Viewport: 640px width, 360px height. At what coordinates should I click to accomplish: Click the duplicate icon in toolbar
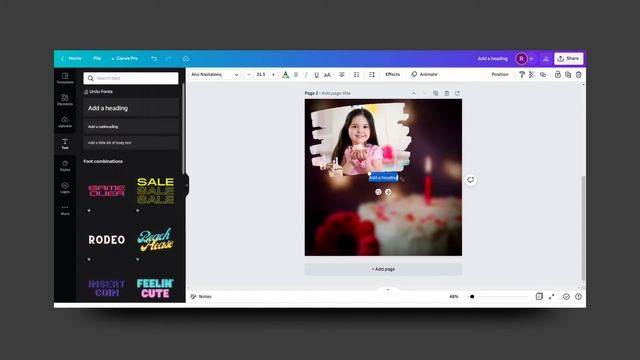[x=568, y=75]
